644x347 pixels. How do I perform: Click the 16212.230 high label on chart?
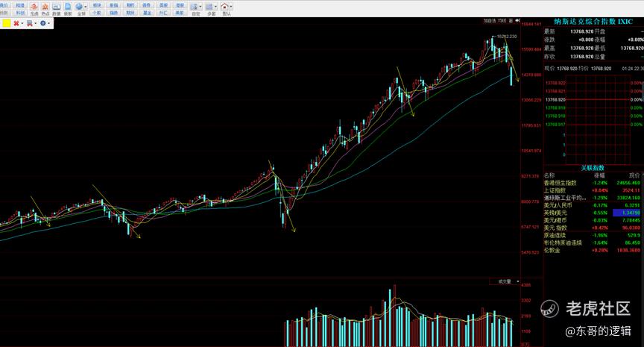[507, 36]
